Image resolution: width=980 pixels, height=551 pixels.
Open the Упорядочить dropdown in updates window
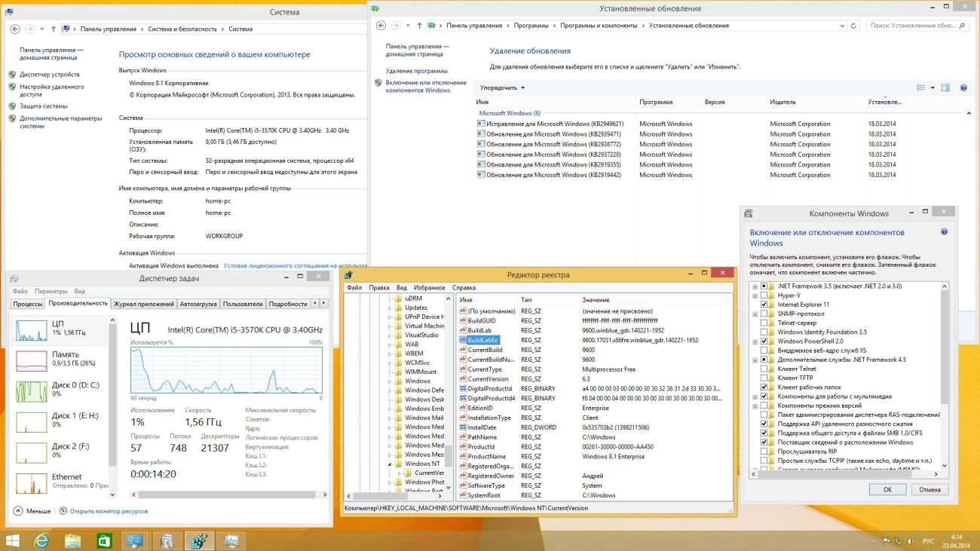click(x=502, y=87)
